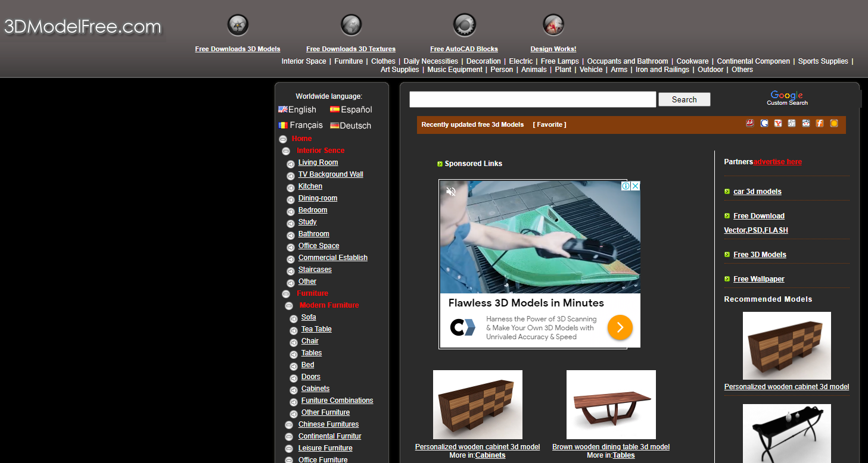Open the 'advertise here' partners link
Screen dimensions: 868x463
click(x=777, y=162)
